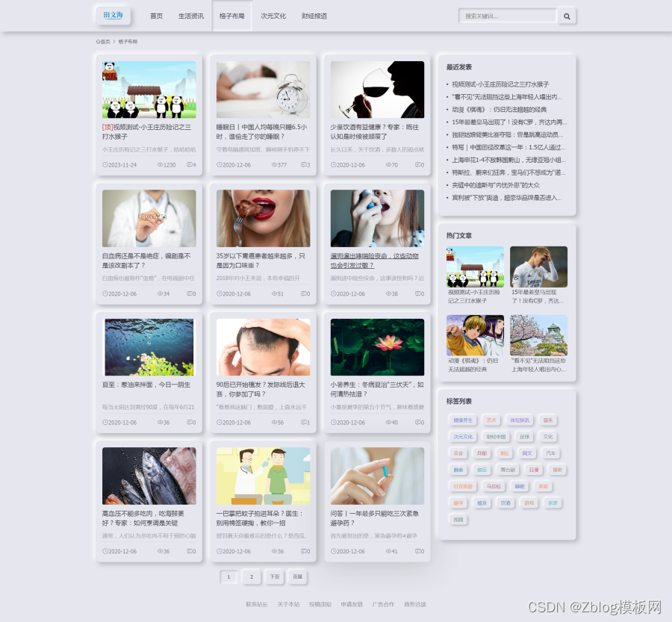Open article title 少量饮酒有益健康?专家
The height and width of the screenshot is (622, 672).
point(375,131)
